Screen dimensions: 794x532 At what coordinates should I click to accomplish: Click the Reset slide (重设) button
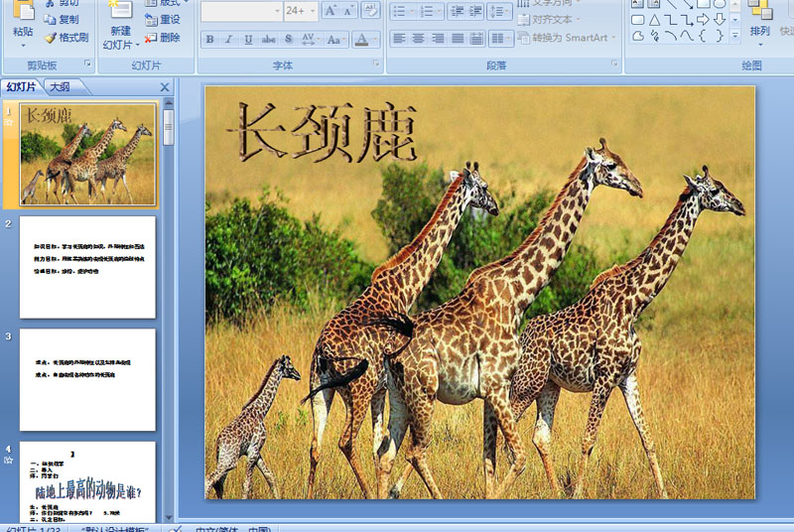162,19
